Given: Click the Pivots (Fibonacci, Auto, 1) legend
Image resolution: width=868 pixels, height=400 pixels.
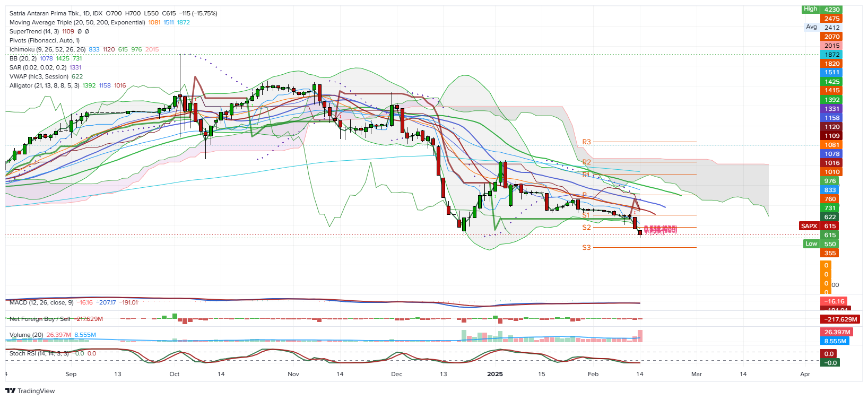Looking at the screenshot, I should (45, 40).
